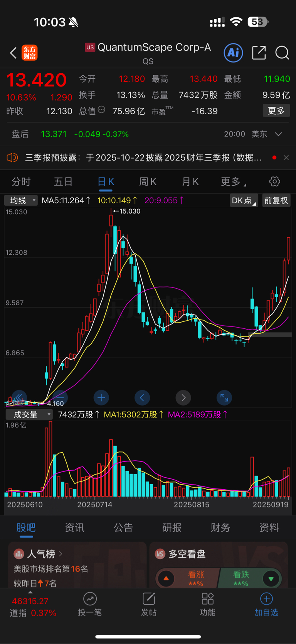Tap the 看涨 bullish button

click(x=196, y=578)
